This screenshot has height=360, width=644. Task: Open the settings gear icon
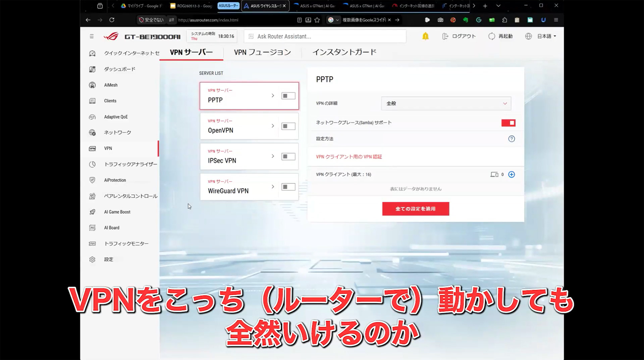tap(92, 259)
